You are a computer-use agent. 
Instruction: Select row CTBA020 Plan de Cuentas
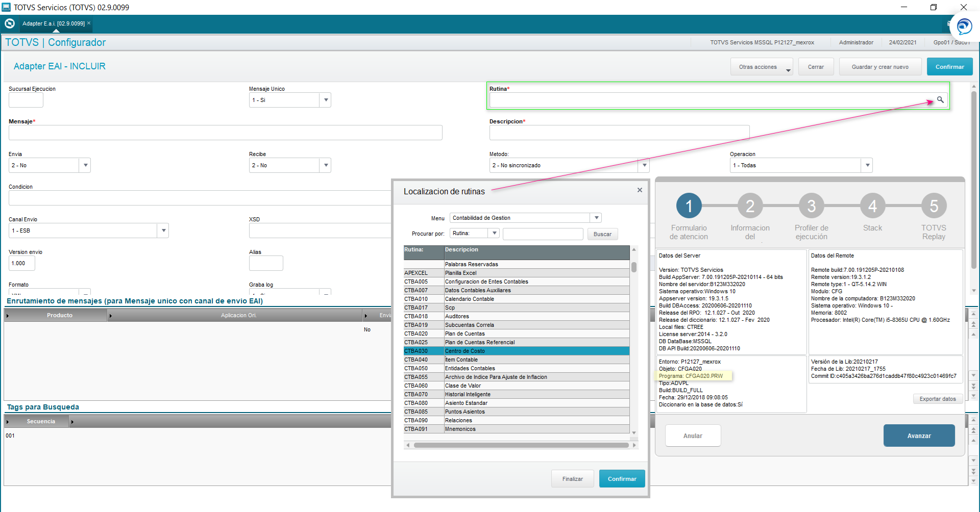(516, 334)
